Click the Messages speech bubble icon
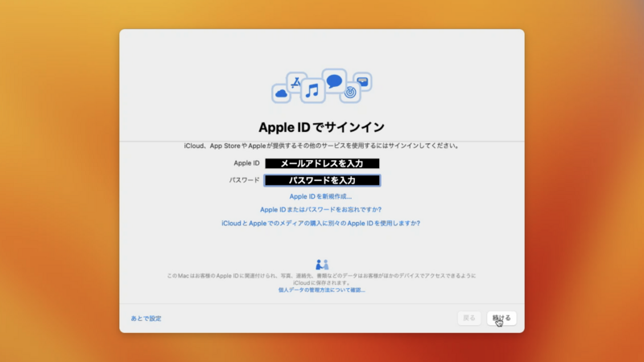The height and width of the screenshot is (362, 644). click(x=334, y=81)
